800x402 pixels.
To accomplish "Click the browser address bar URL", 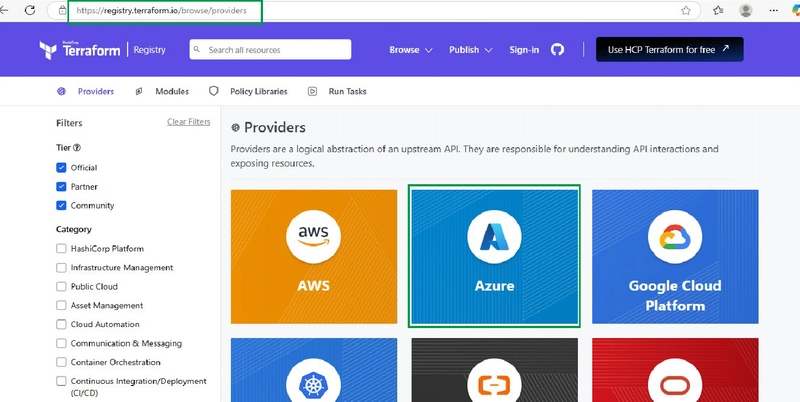I will [161, 10].
